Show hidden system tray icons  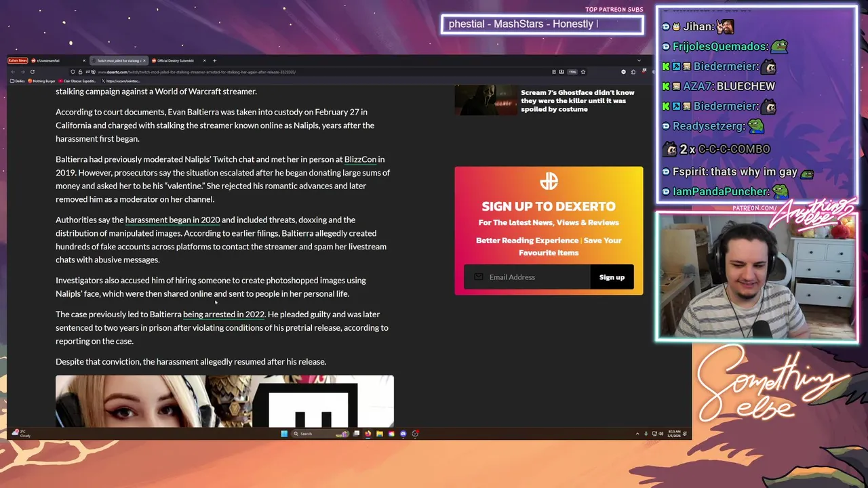[637, 434]
